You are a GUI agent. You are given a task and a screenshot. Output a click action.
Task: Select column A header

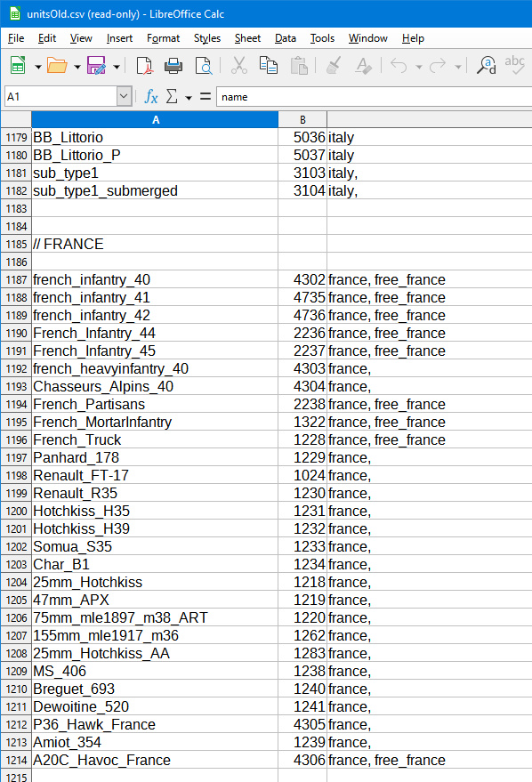(x=155, y=120)
